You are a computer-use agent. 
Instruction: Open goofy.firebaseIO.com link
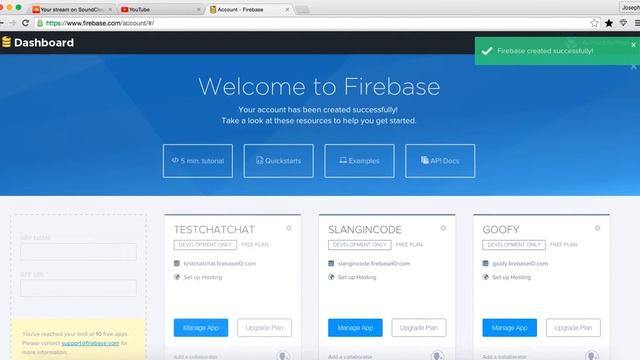(x=520, y=264)
